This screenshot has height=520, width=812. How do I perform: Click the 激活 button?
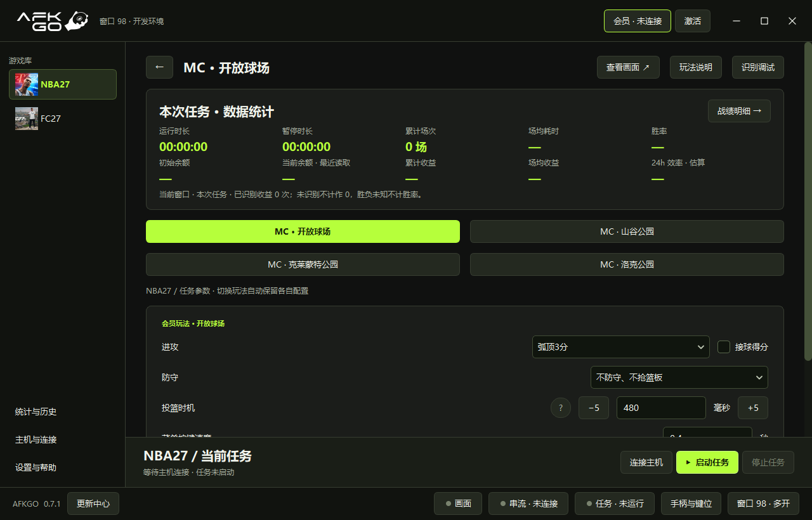click(x=693, y=21)
